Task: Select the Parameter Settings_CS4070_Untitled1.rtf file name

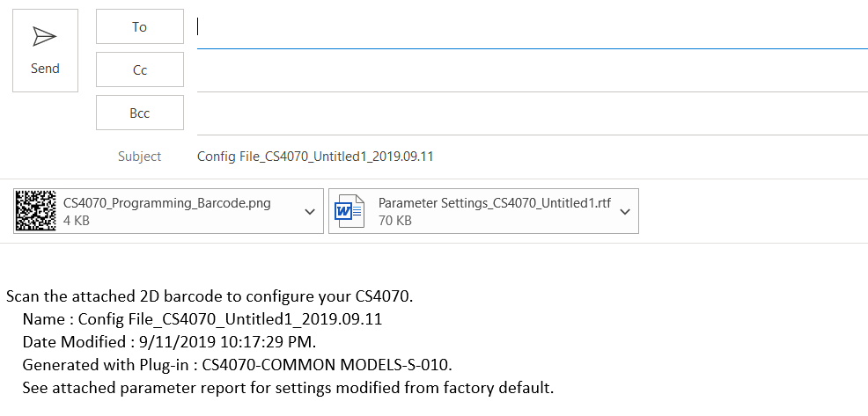Action: pyautogui.click(x=494, y=203)
